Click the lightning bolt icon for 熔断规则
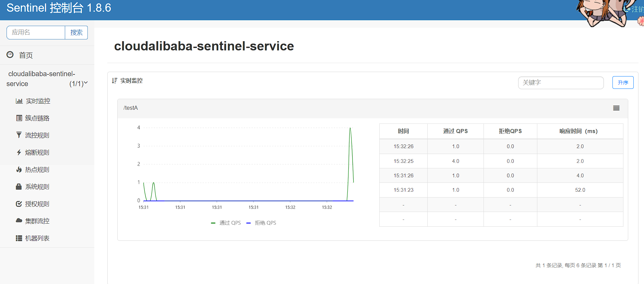Viewport: 644px width, 284px height. click(19, 152)
